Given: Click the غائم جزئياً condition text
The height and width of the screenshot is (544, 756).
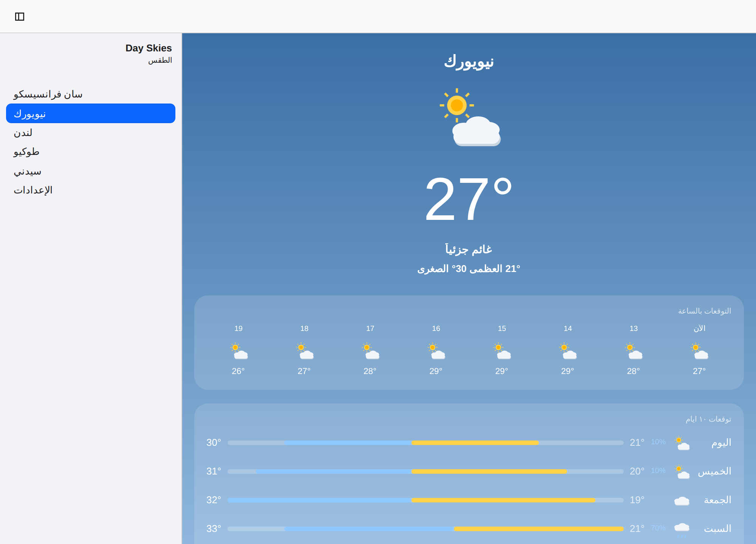Looking at the screenshot, I should click(x=469, y=249).
